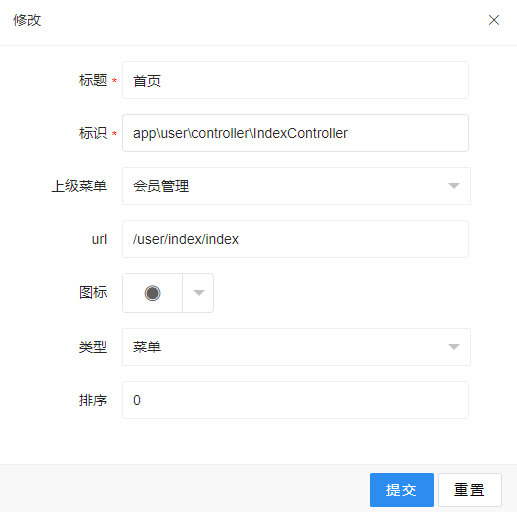The height and width of the screenshot is (512, 517).
Task: Reset the form with 重置 button
Action: pyautogui.click(x=470, y=490)
